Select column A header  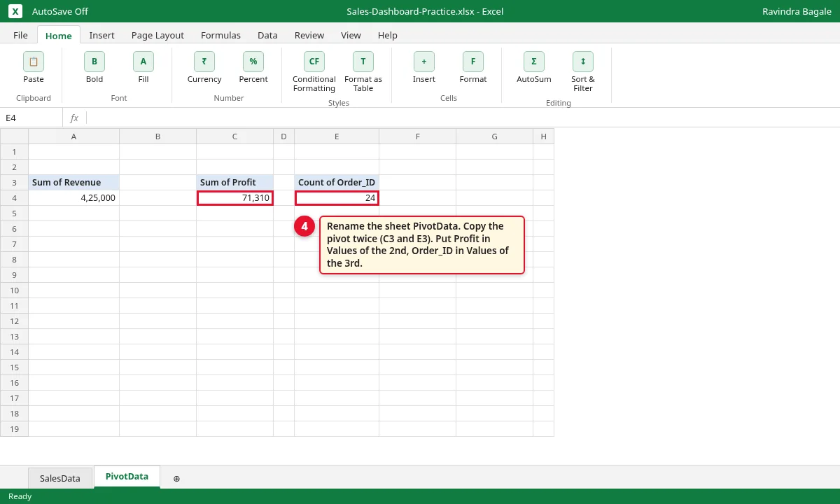pyautogui.click(x=74, y=136)
